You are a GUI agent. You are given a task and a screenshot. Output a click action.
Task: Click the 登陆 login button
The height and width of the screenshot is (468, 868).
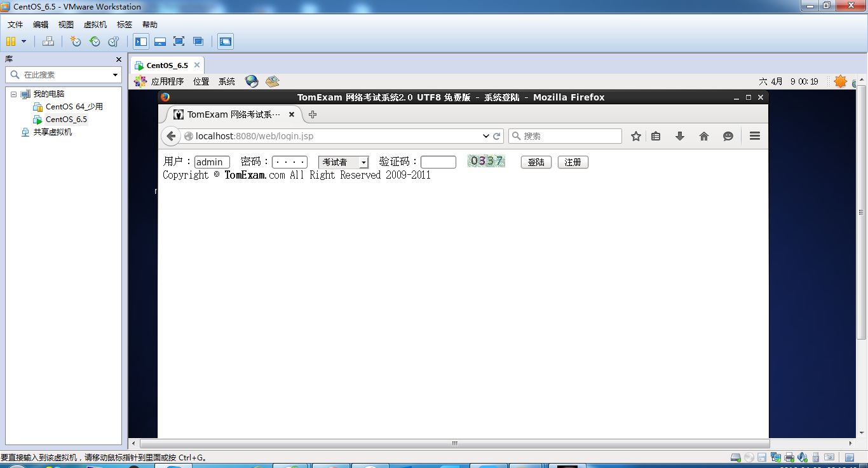tap(536, 162)
